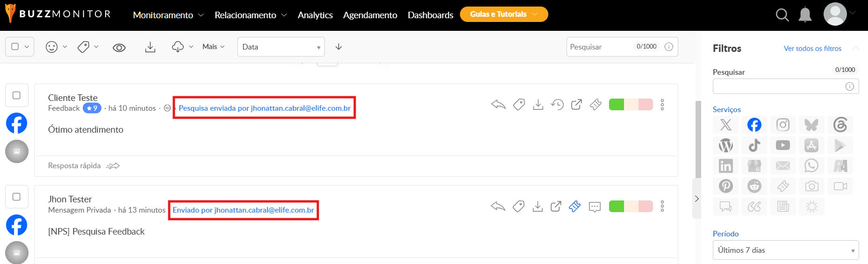
Task: Click the main Pesquisar search field in toolbar
Action: click(622, 47)
